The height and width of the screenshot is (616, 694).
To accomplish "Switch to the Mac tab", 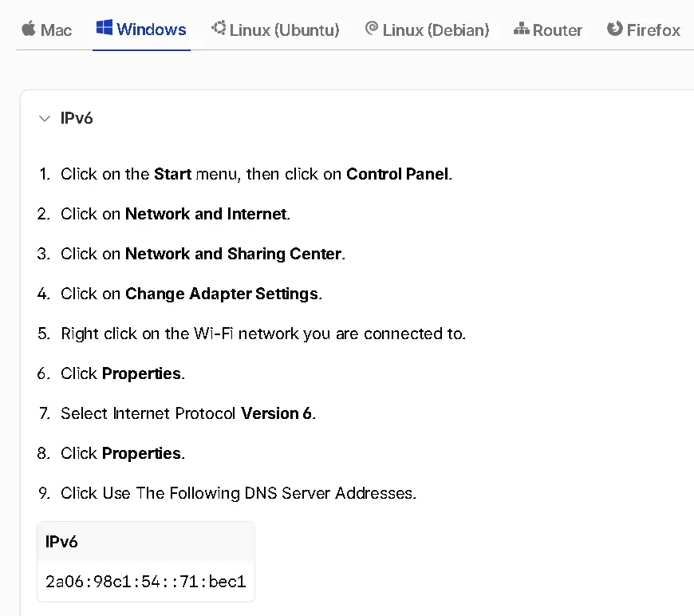I will 46,30.
